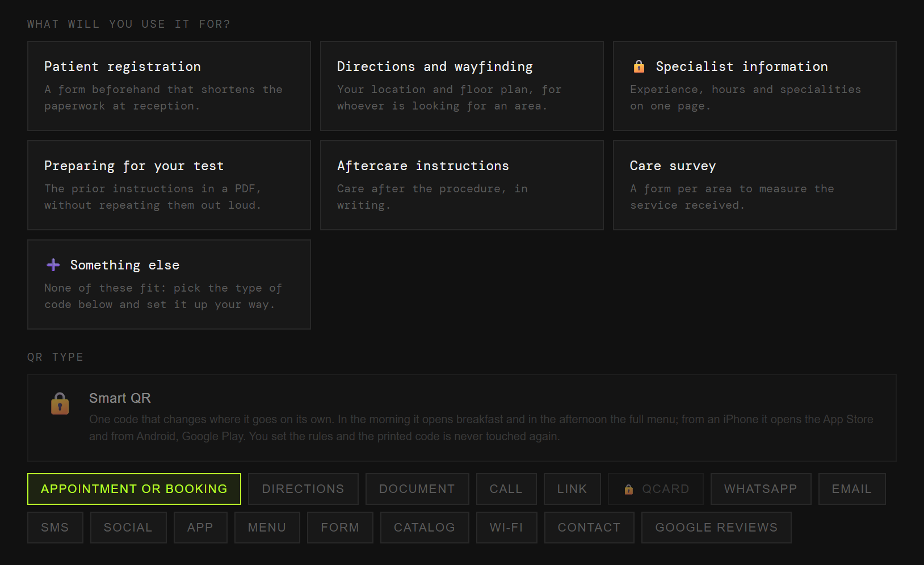Click the plus icon beside Something else

coord(53,265)
